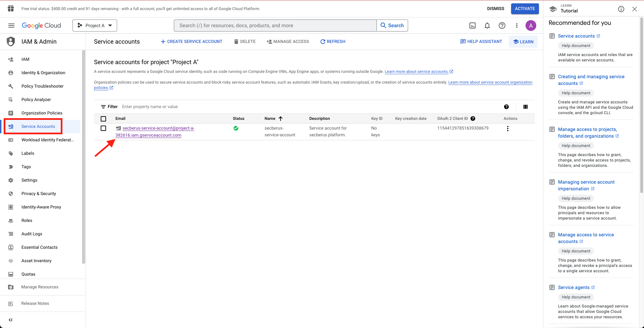Toggle the select-all checkbox in table header

coord(103,119)
